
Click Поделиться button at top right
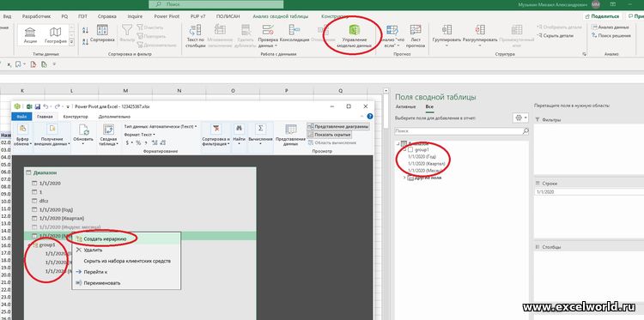pos(602,16)
